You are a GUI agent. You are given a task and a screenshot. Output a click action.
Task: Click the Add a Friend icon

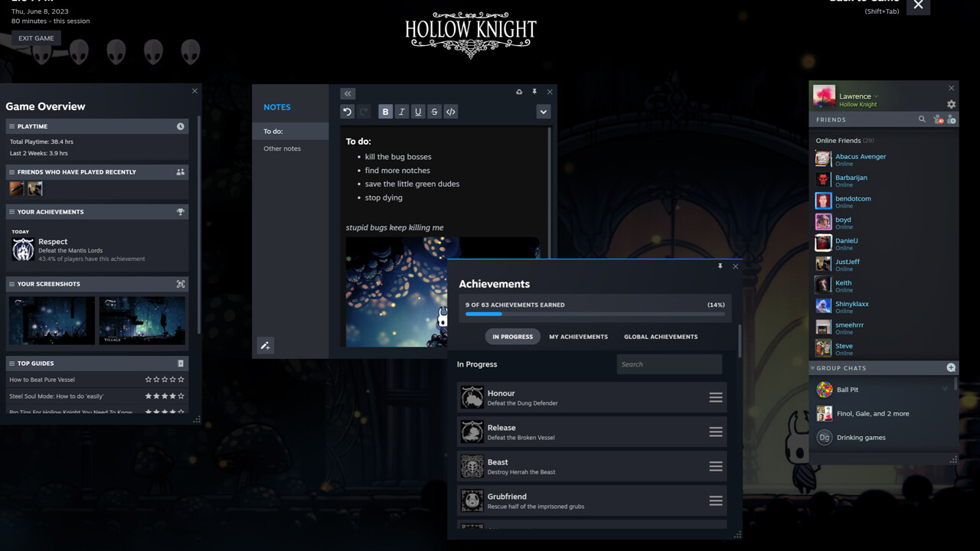[x=951, y=119]
